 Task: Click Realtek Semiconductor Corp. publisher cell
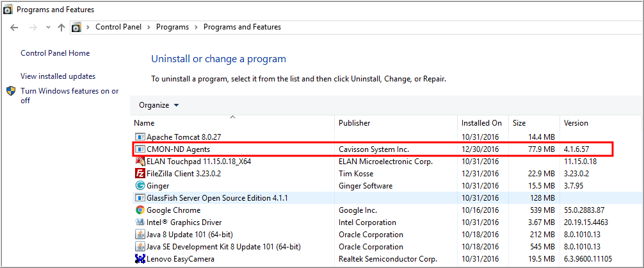click(387, 259)
